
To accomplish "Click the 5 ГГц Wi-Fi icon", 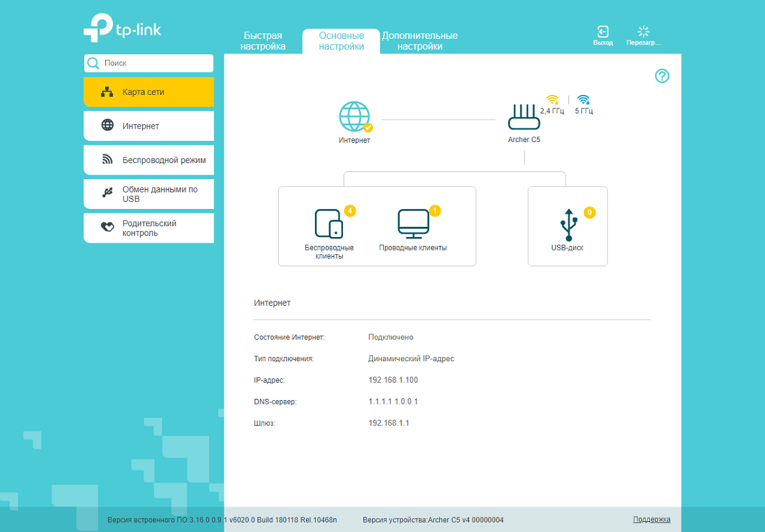I will tap(583, 99).
